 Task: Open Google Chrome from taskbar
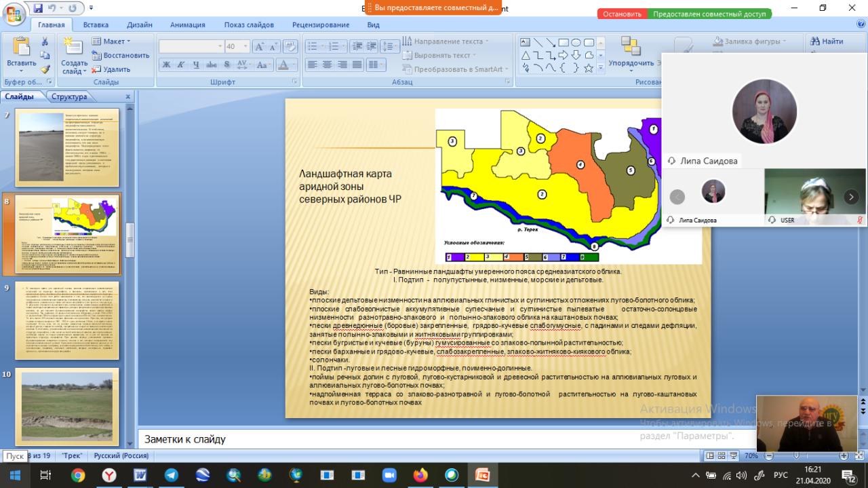click(x=78, y=475)
